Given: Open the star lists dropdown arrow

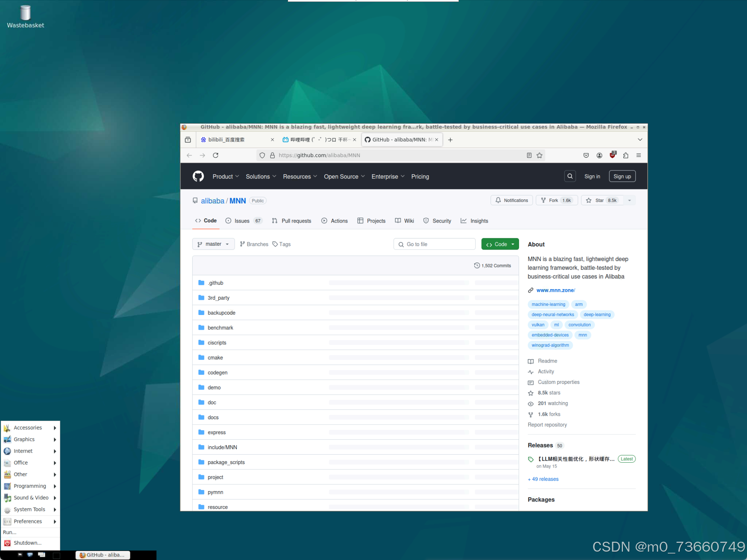Looking at the screenshot, I should coord(629,200).
